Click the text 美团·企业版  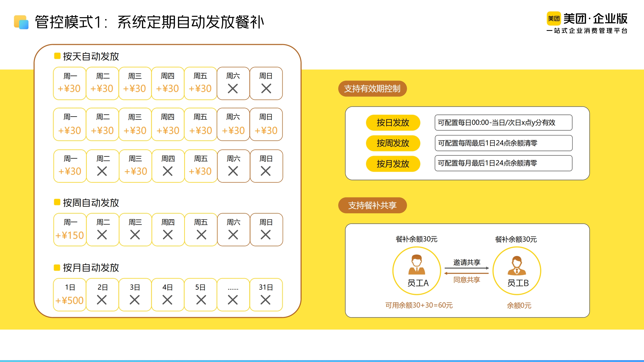click(x=595, y=19)
